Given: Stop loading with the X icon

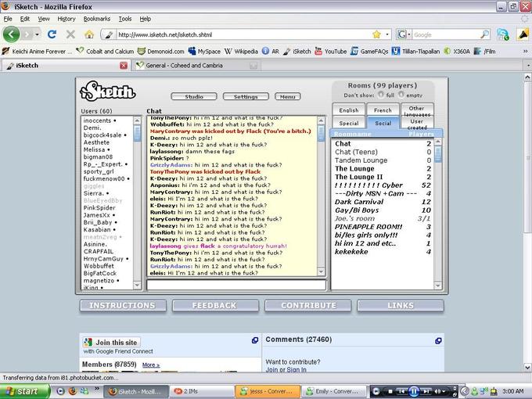Looking at the screenshot, I should pyautogui.click(x=70, y=34).
